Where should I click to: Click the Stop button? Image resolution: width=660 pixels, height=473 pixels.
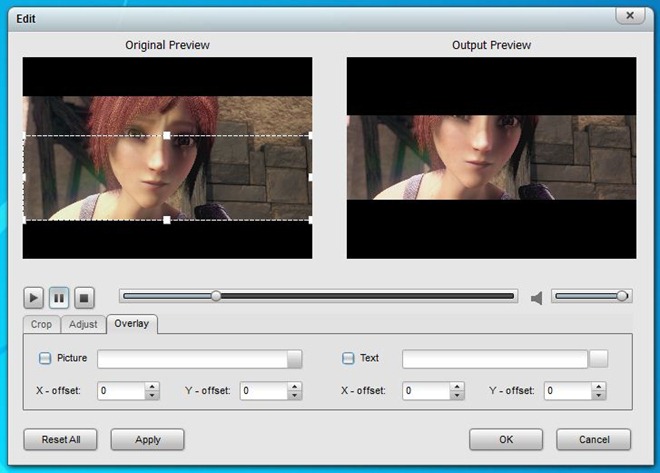point(84,298)
